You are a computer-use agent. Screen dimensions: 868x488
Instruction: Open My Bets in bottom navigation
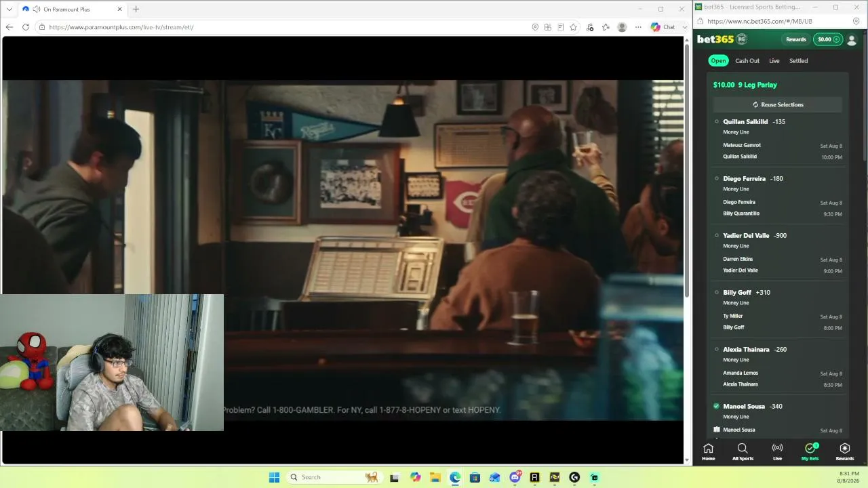click(810, 452)
